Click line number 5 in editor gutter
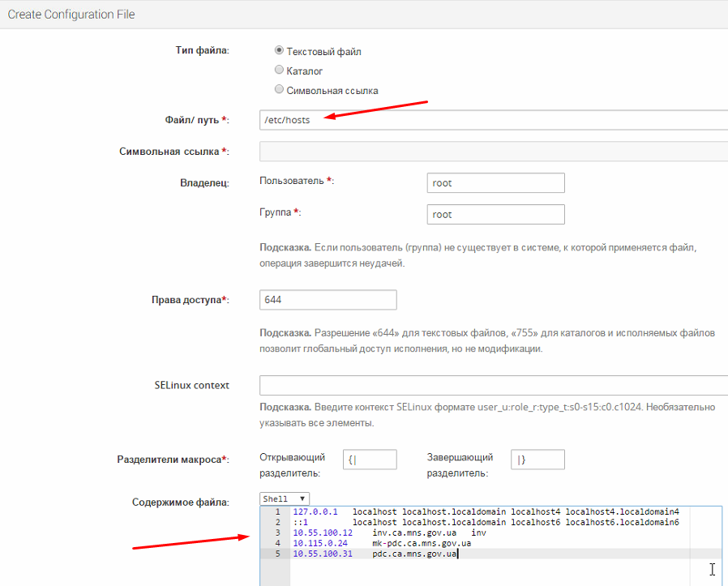 tap(276, 554)
